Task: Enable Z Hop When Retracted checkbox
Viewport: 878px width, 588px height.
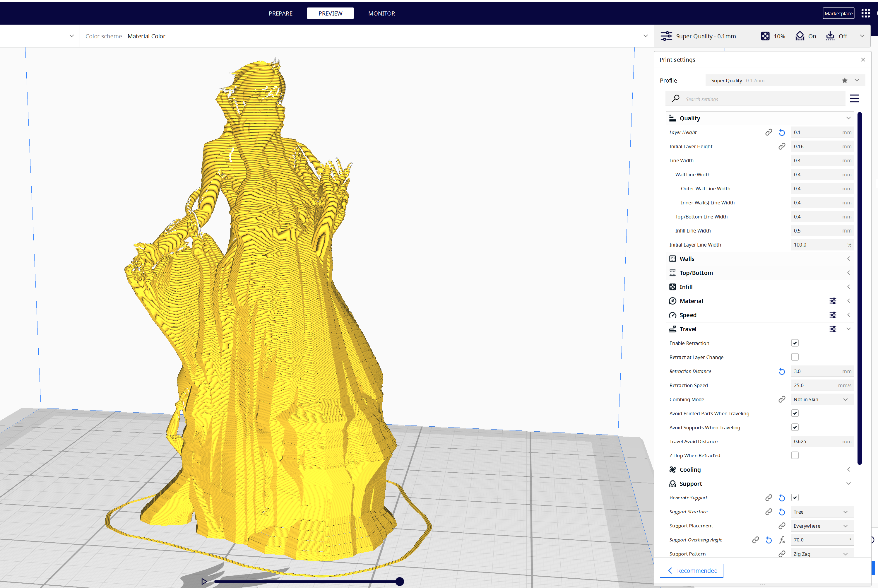Action: (x=795, y=455)
